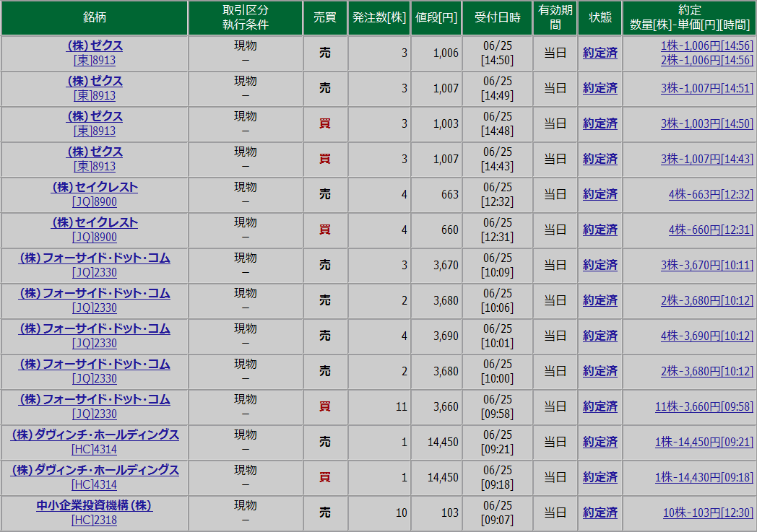
Task: Open the [HC]4314 code in the 09:21 row
Action: coord(94,450)
